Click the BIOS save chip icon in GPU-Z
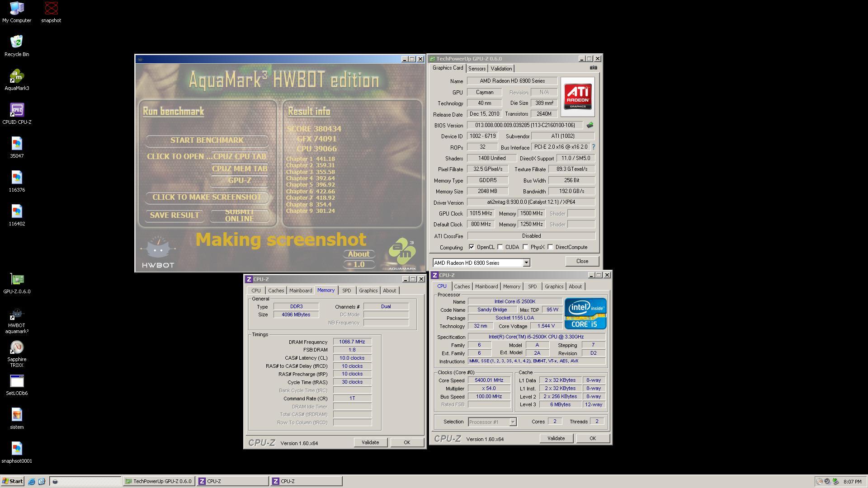 [590, 125]
